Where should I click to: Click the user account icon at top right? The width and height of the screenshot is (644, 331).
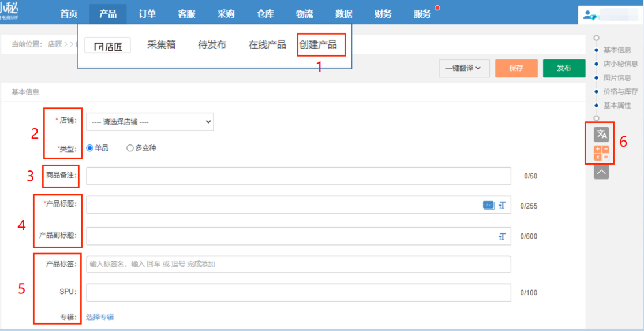(590, 15)
